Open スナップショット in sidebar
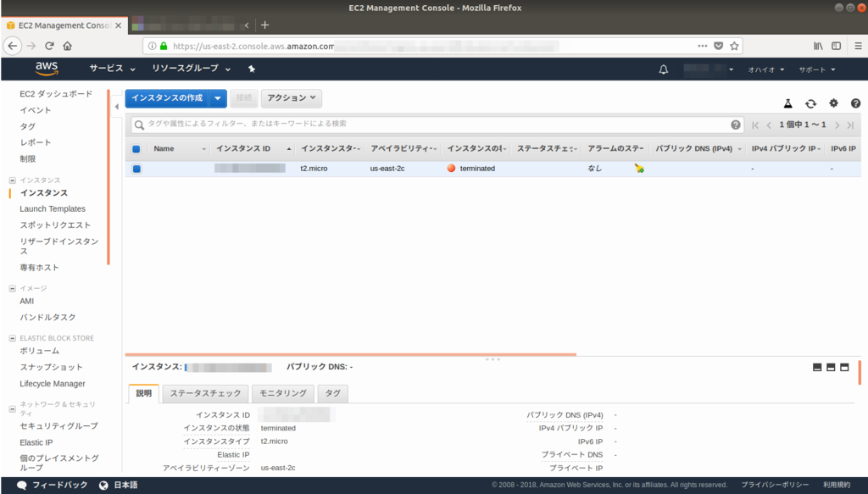Screen dimensions: 868x494 pos(51,367)
